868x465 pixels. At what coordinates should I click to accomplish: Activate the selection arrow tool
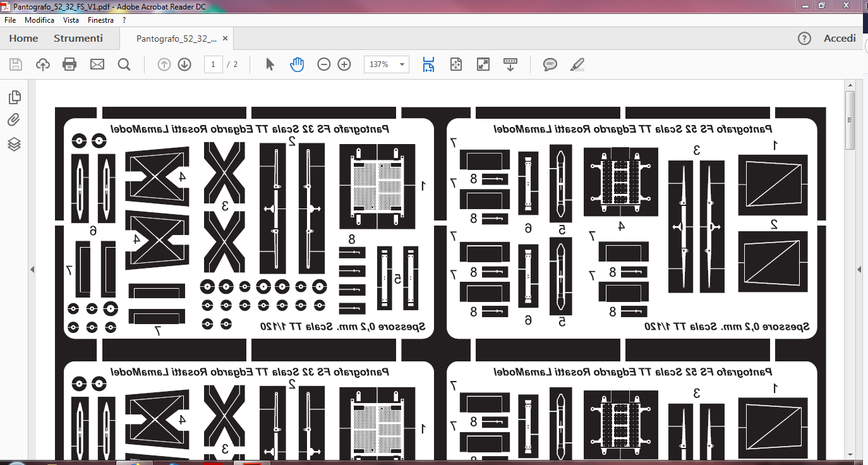pyautogui.click(x=270, y=64)
